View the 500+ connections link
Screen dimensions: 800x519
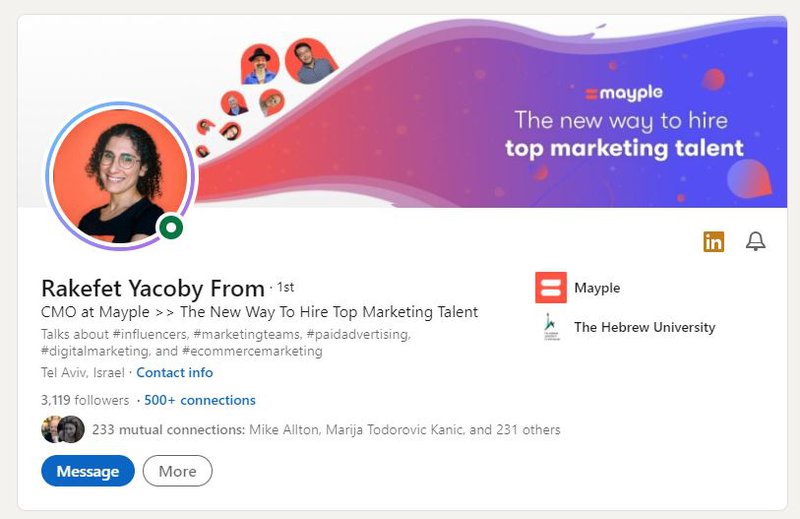pos(199,400)
